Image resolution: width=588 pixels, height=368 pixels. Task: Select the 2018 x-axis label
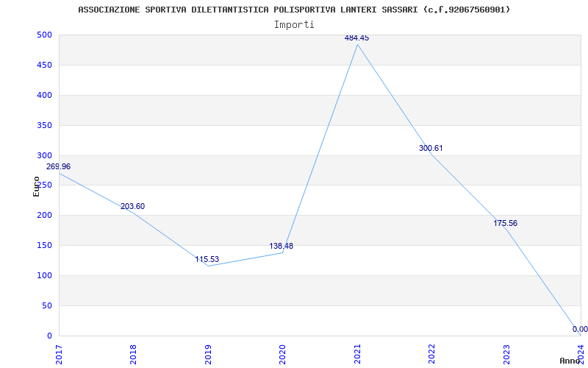[x=134, y=354]
